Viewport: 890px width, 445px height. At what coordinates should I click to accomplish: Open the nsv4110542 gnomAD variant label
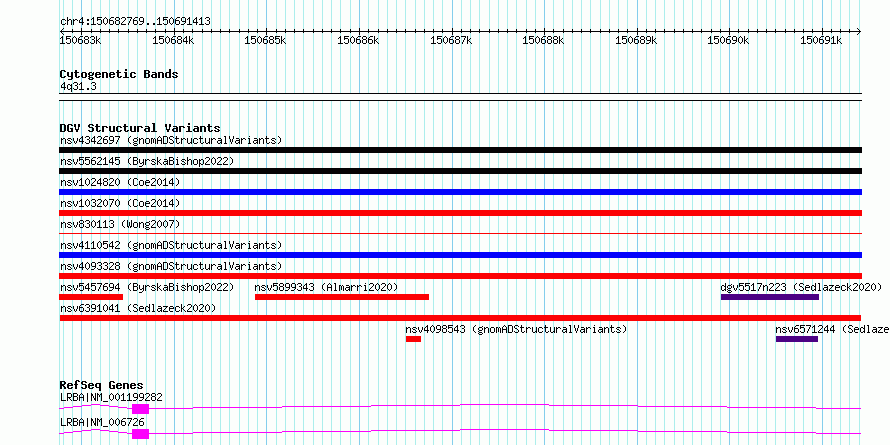(171, 245)
